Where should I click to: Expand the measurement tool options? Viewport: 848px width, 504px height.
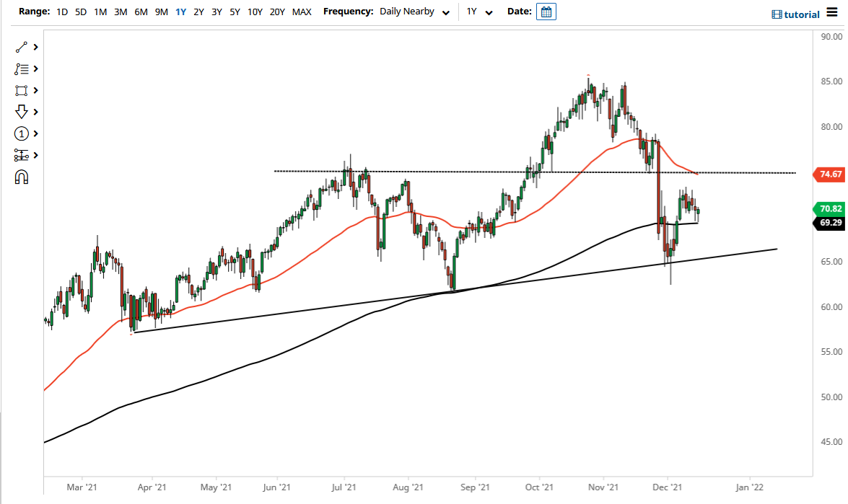coord(35,155)
